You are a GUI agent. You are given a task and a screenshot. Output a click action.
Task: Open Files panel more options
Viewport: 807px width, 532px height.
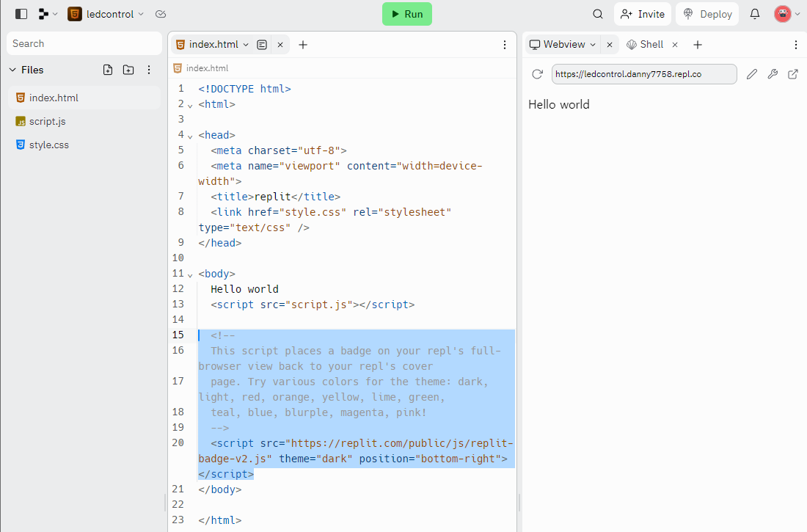(149, 70)
